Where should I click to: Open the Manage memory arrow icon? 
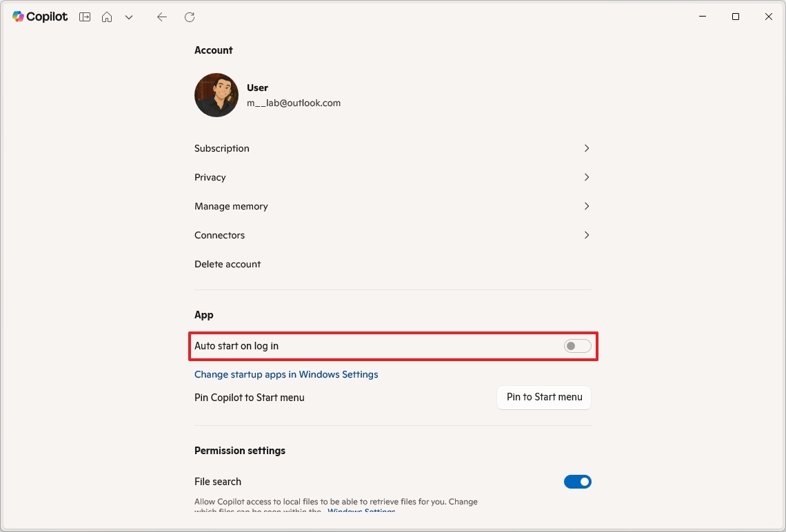[587, 206]
